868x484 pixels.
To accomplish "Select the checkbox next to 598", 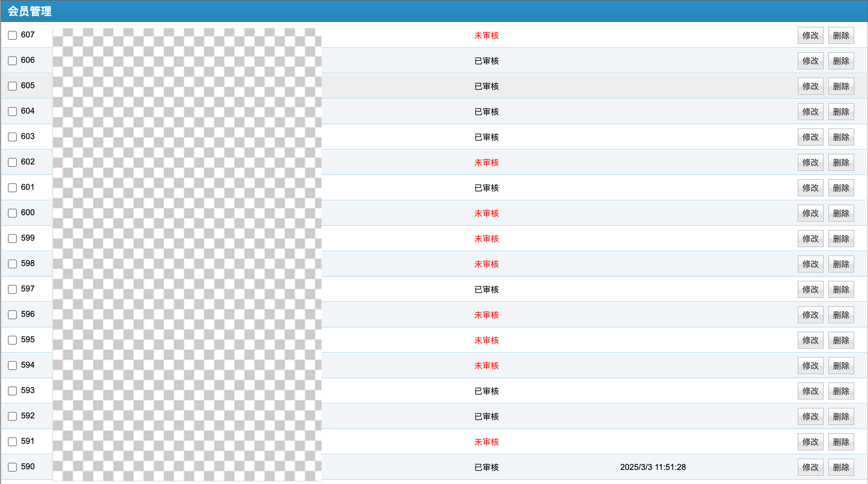I will pos(12,264).
